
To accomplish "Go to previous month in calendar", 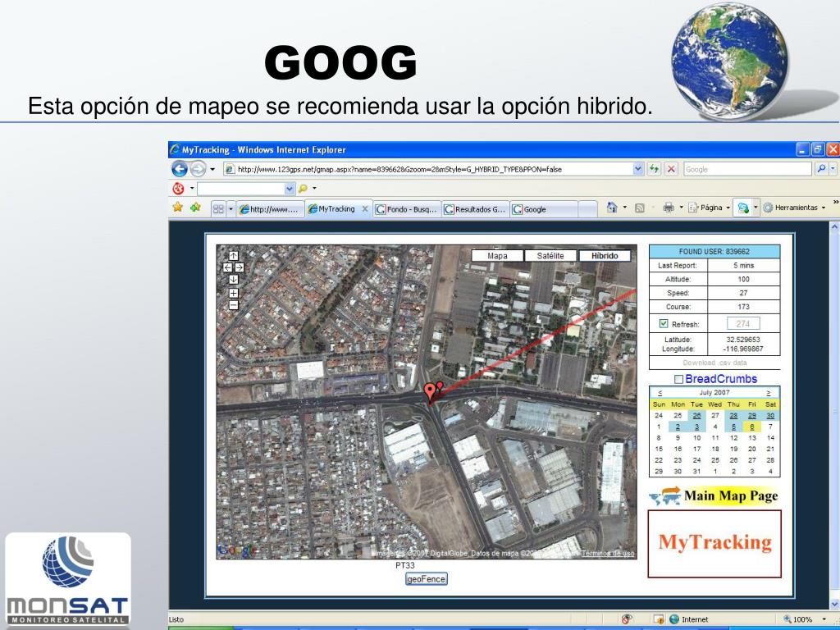I will [660, 393].
